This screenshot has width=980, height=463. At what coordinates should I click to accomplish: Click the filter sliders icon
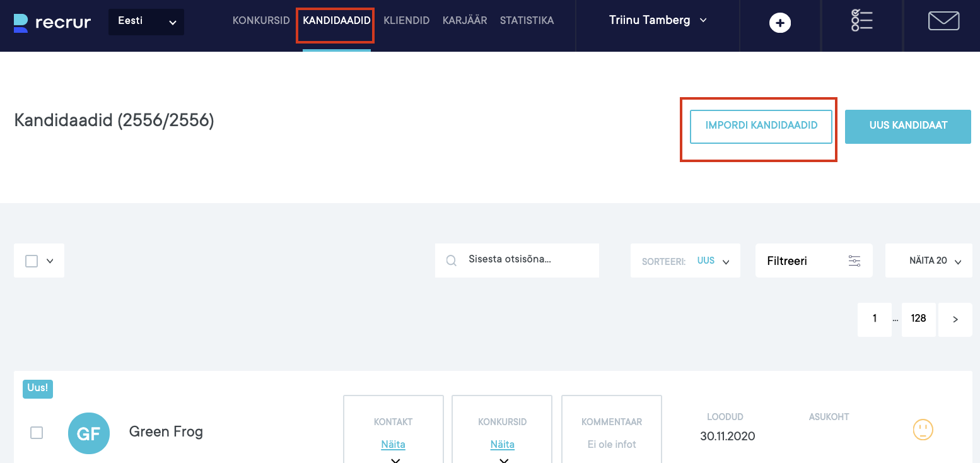coord(855,261)
